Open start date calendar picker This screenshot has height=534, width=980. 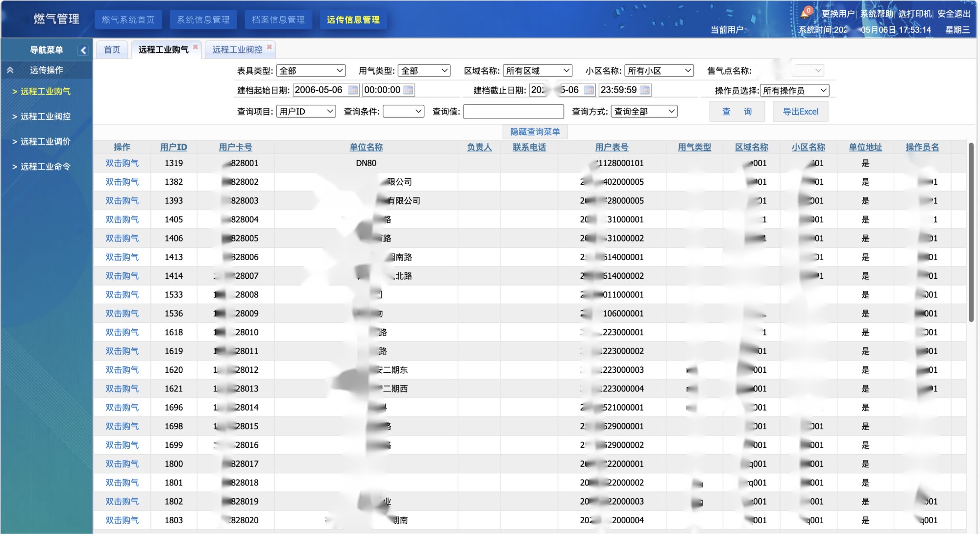tap(353, 90)
